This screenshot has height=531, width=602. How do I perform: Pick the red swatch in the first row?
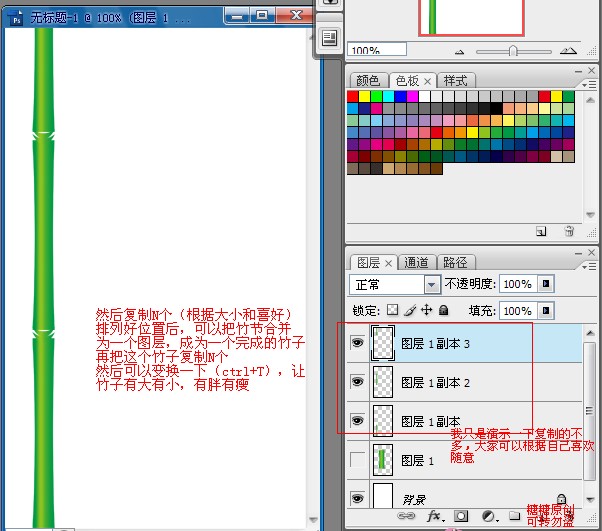pos(352,96)
